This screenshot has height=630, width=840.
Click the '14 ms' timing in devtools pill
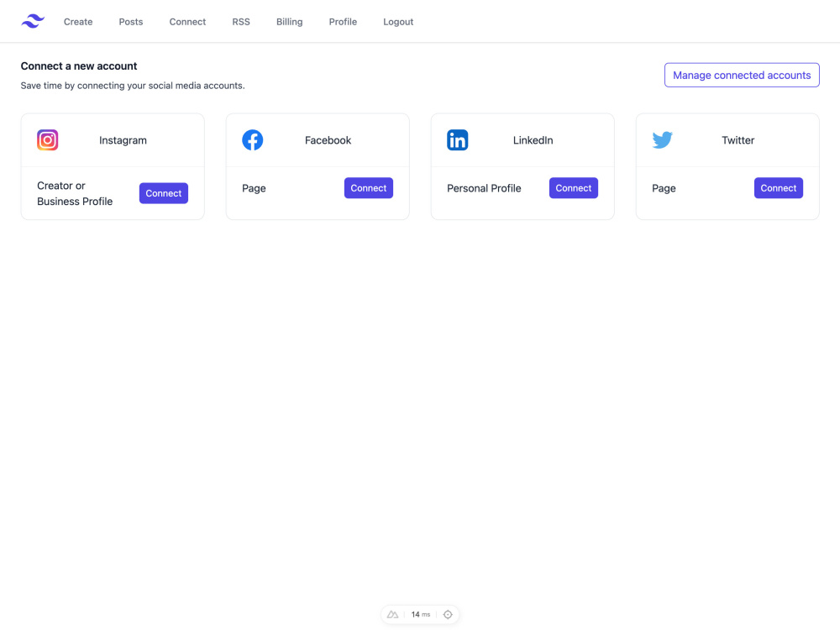(421, 615)
